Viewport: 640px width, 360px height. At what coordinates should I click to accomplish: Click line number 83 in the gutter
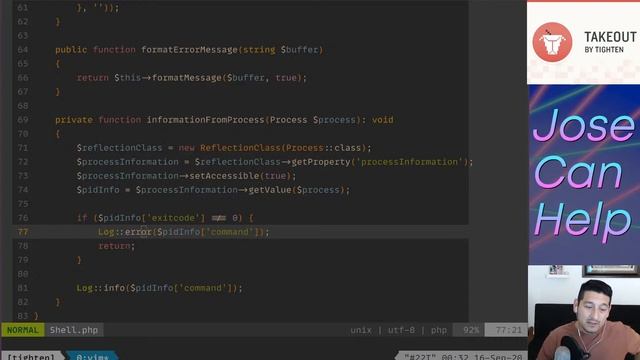click(23, 316)
